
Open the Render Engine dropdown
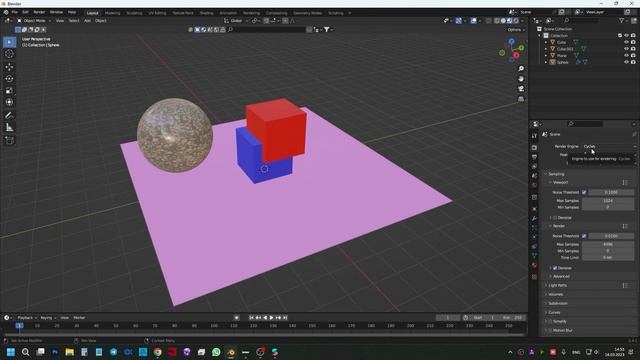pos(609,146)
